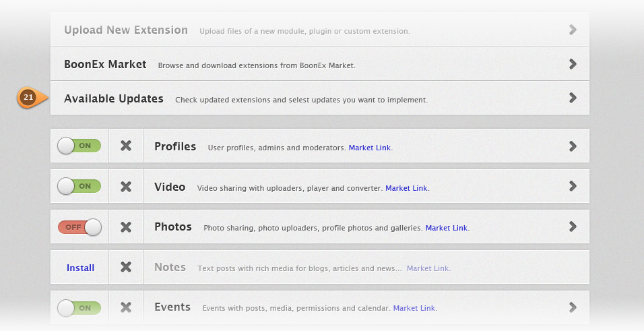Delete the Events module with X icon
Image resolution: width=644 pixels, height=331 pixels.
click(126, 307)
